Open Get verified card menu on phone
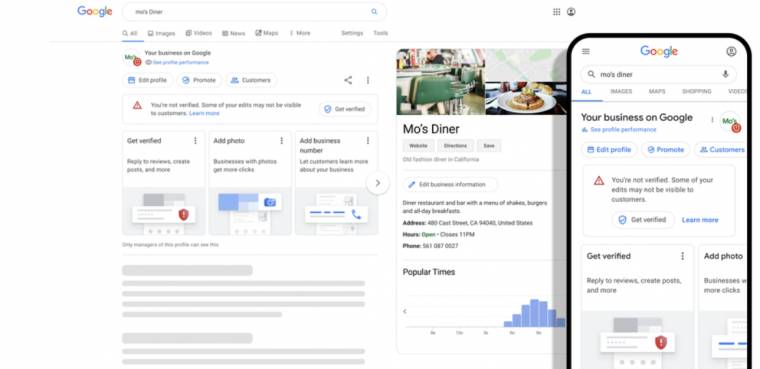Screen dimensions: 760x369 coord(682,256)
